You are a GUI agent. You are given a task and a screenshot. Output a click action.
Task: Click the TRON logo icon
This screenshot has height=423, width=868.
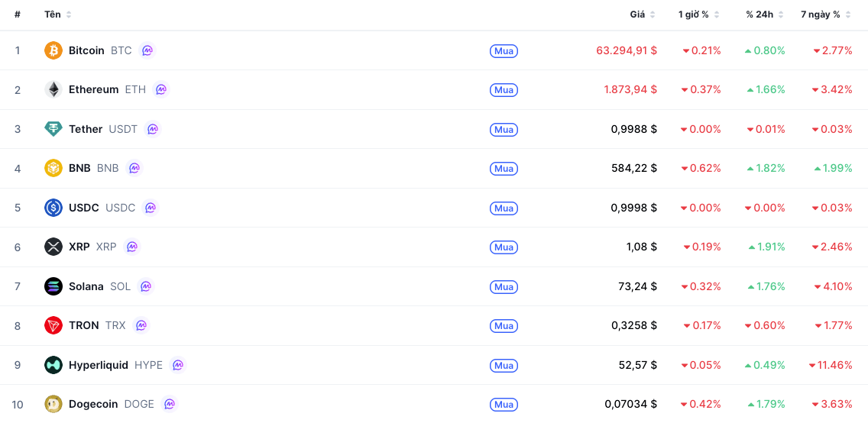click(x=53, y=325)
